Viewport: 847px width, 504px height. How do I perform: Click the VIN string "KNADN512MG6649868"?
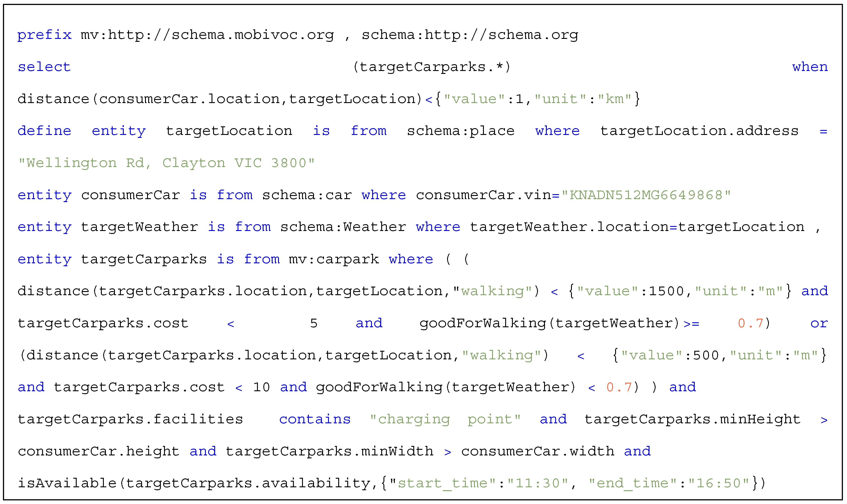coord(646,195)
